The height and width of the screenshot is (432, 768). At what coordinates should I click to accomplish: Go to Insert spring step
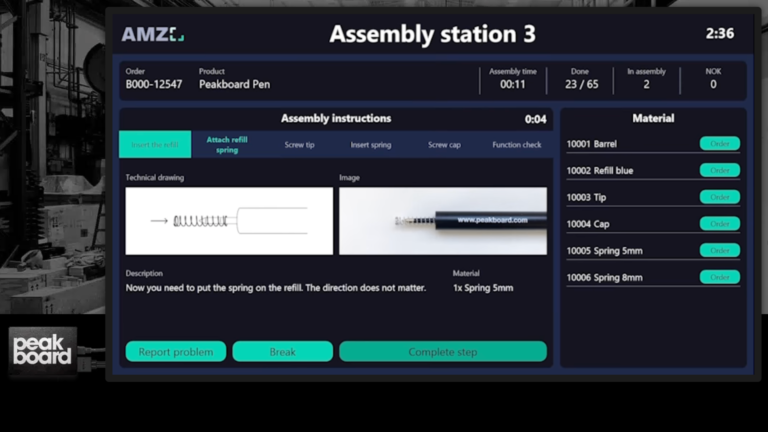click(371, 145)
